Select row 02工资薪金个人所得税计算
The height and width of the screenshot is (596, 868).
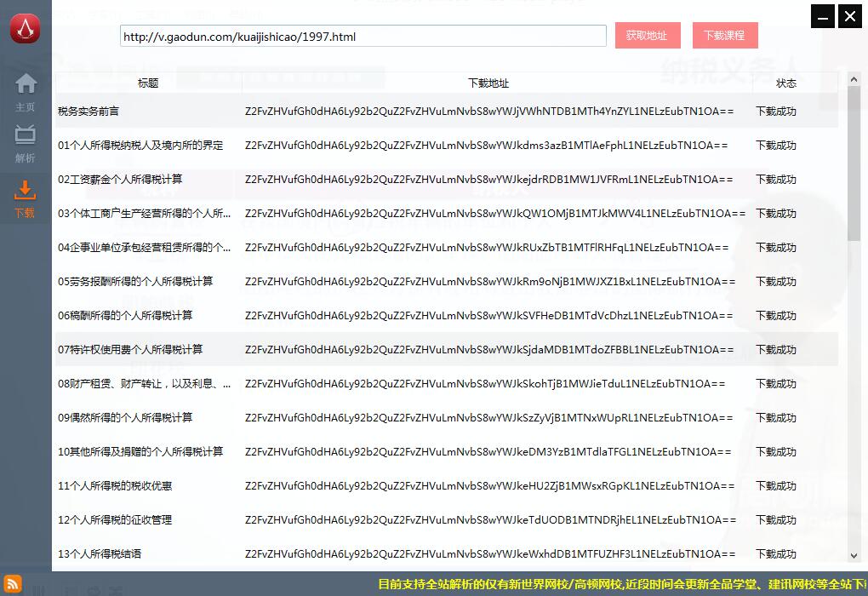120,180
